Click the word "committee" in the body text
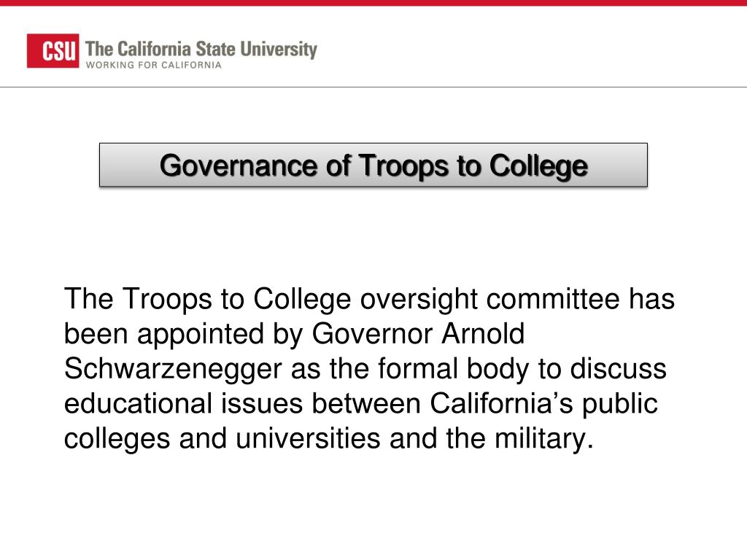747x560 pixels. (553, 299)
